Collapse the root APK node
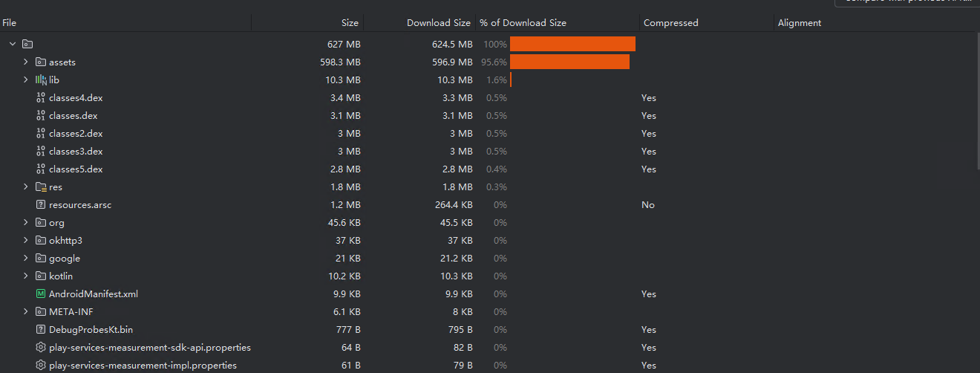Viewport: 980px width, 373px height. pyautogui.click(x=13, y=45)
